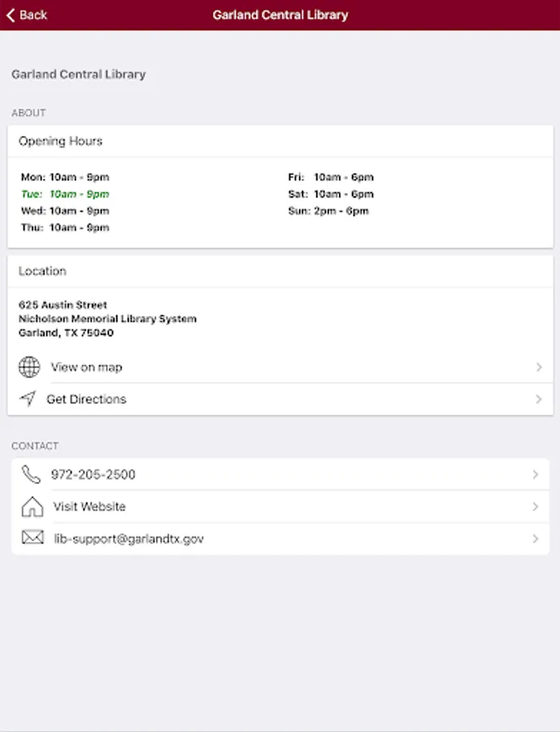Tap the Garland Central Library header title

pos(280,15)
